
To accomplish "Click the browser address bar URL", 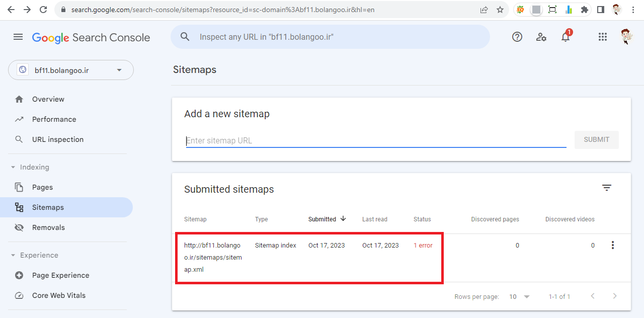I will point(222,10).
